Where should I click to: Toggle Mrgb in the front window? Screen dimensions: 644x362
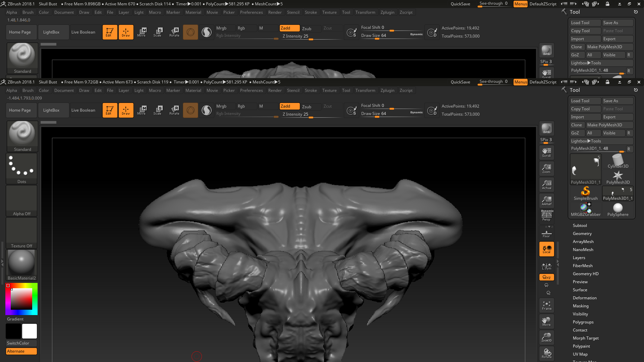225,106
